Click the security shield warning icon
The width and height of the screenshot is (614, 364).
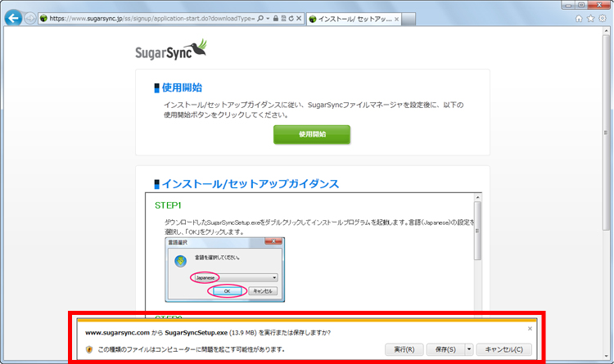[89, 349]
